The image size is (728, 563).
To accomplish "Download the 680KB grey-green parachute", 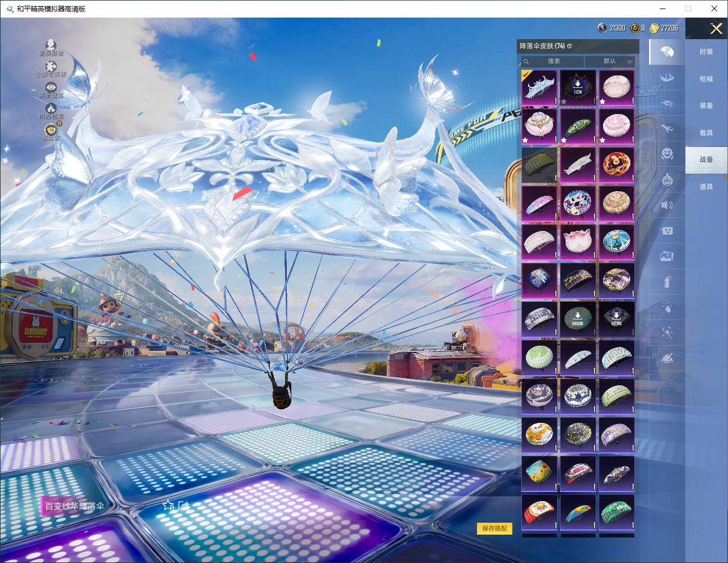I will pyautogui.click(x=578, y=320).
